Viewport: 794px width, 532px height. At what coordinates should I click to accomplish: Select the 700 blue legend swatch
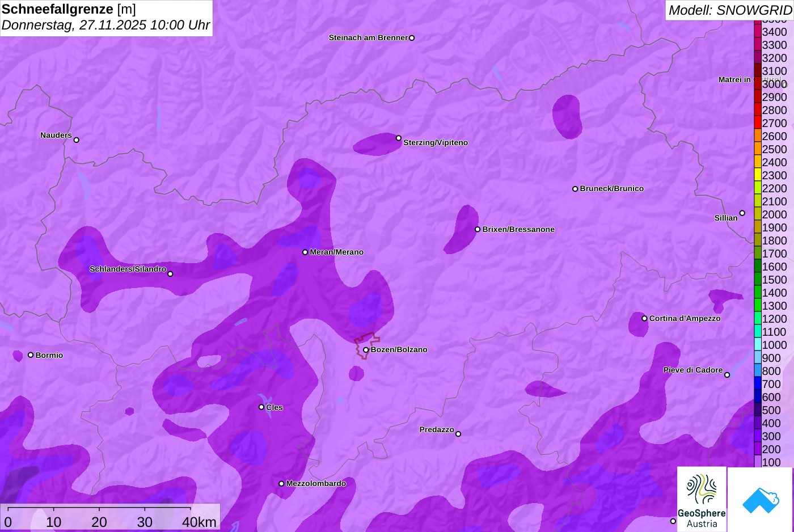758,383
